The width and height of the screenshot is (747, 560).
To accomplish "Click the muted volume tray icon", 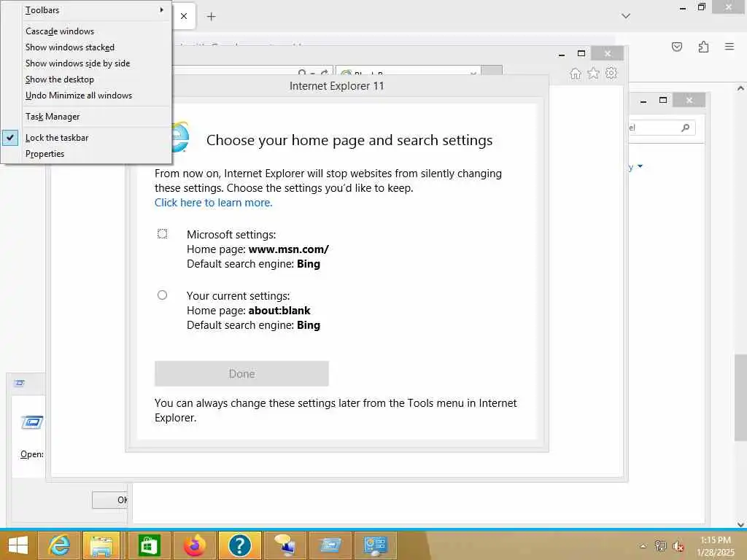I will click(x=678, y=546).
